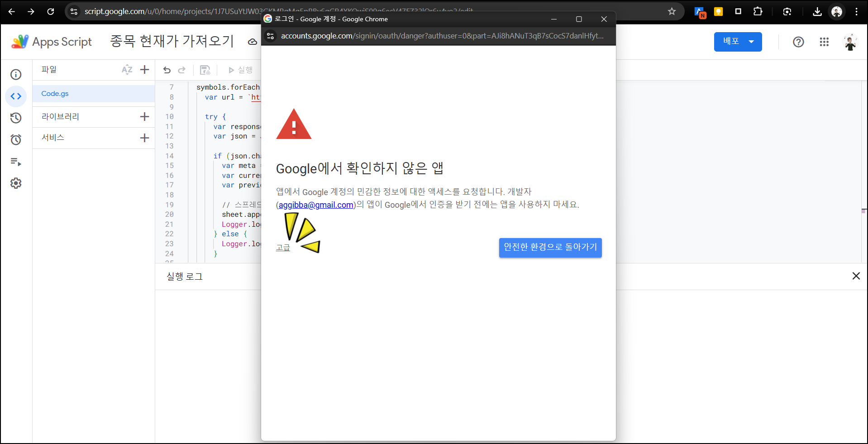Click the browser forward arrow
The height and width of the screenshot is (444, 868).
click(x=31, y=12)
